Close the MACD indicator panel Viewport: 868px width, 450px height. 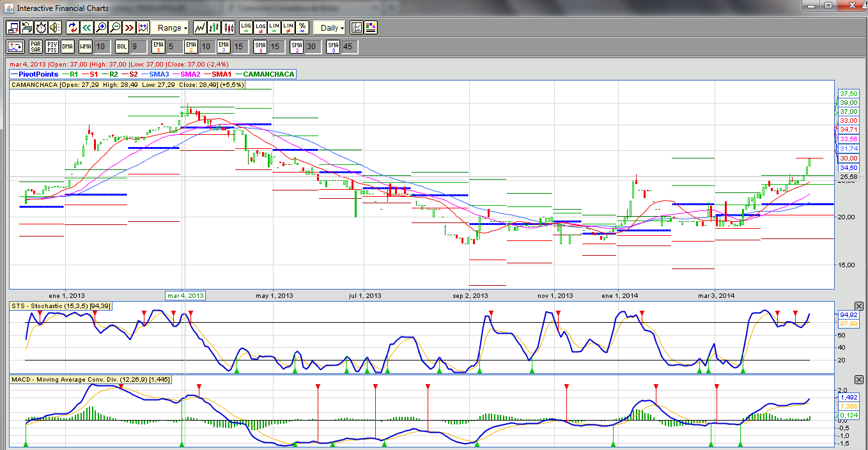(859, 380)
